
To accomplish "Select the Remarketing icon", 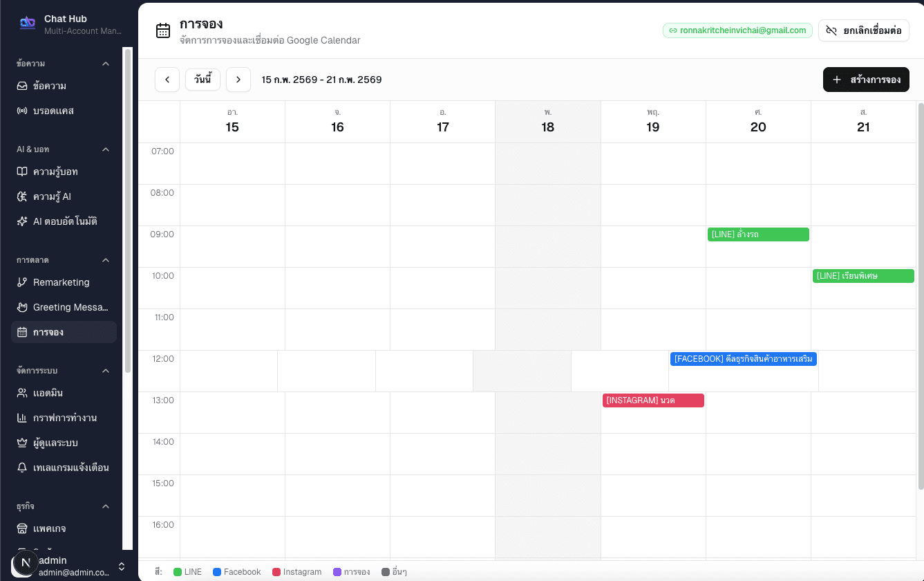I will click(23, 282).
